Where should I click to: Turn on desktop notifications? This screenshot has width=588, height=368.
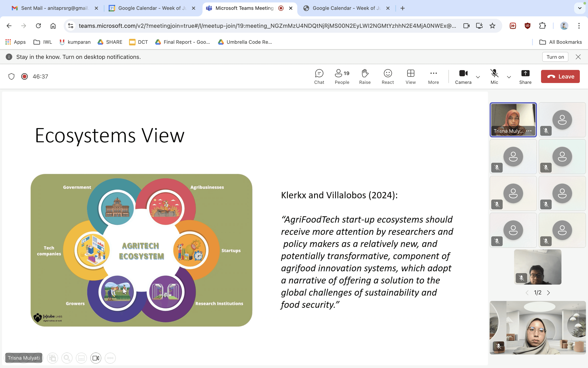pyautogui.click(x=555, y=57)
